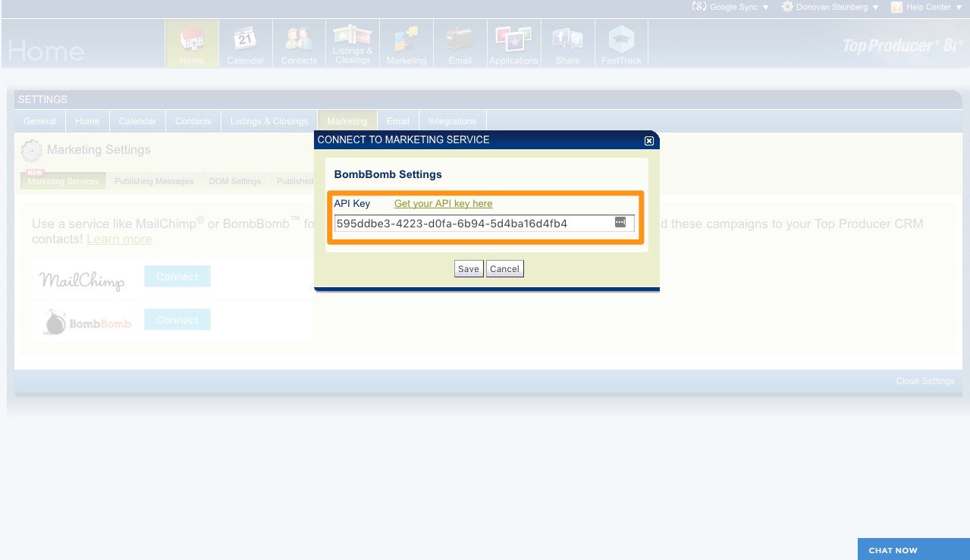Save the BombBomb API key
Viewport: 970px width, 560px height.
point(469,269)
